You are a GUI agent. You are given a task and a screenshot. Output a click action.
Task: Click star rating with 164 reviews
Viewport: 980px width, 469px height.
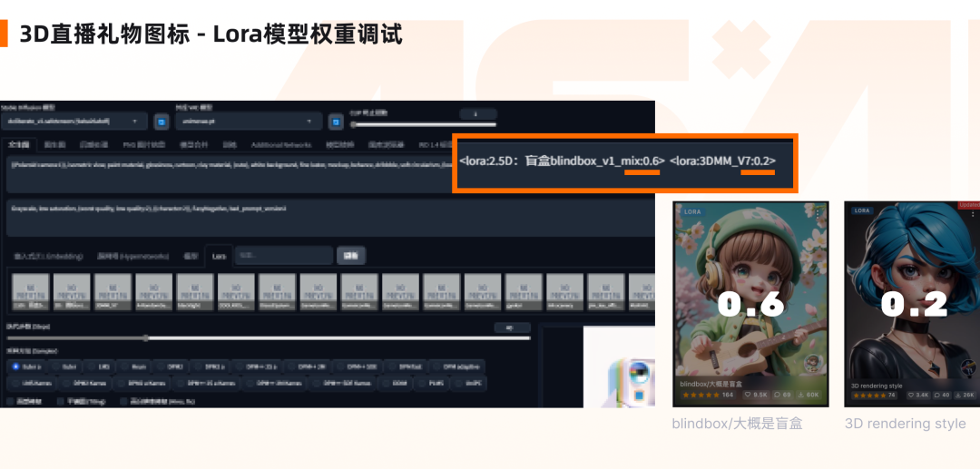pyautogui.click(x=708, y=395)
